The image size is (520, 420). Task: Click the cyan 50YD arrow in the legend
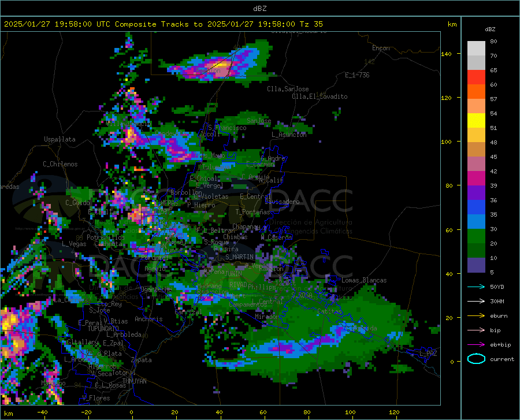tap(476, 287)
